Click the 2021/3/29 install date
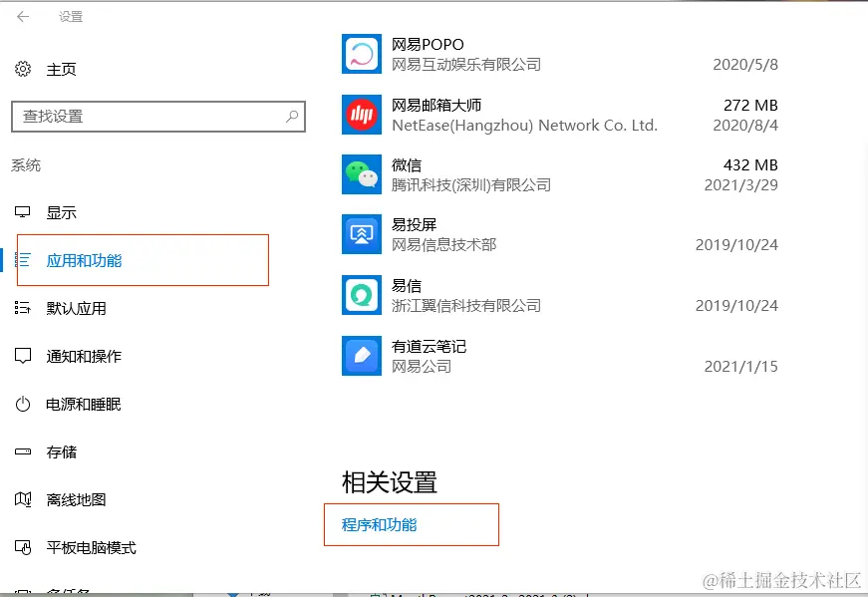Screen dimensions: 868x597 [741, 185]
